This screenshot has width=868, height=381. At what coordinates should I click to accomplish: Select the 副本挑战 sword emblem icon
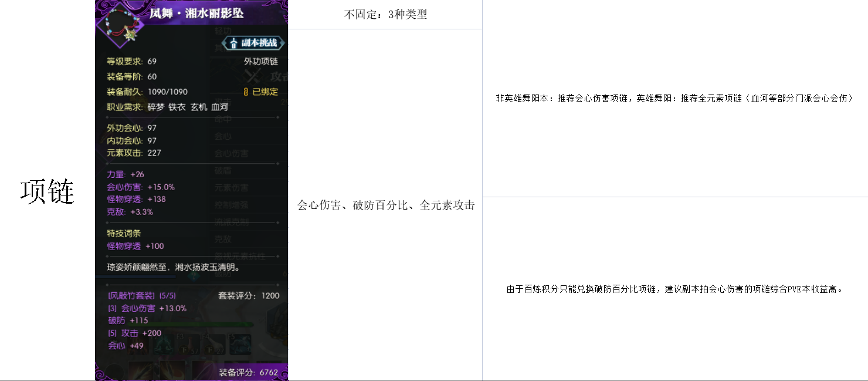click(234, 43)
